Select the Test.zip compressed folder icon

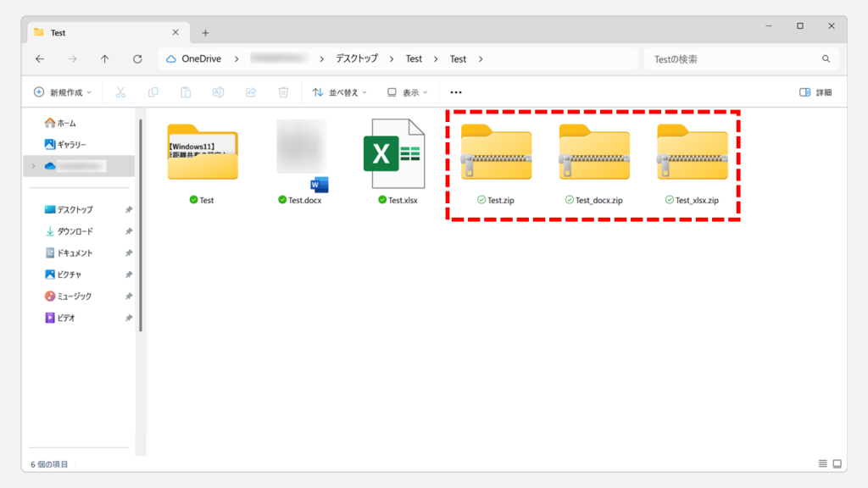496,152
